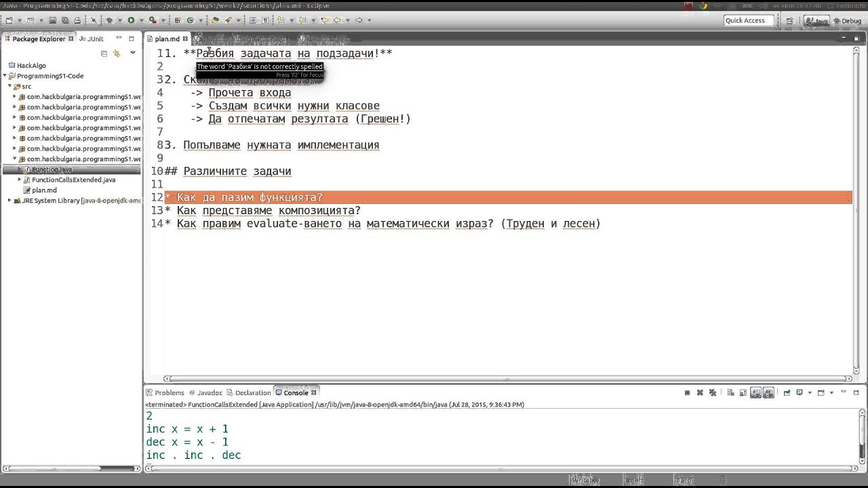Viewport: 868px width, 488px height.
Task: Toggle Show Console on Standard Error change
Action: (768, 392)
